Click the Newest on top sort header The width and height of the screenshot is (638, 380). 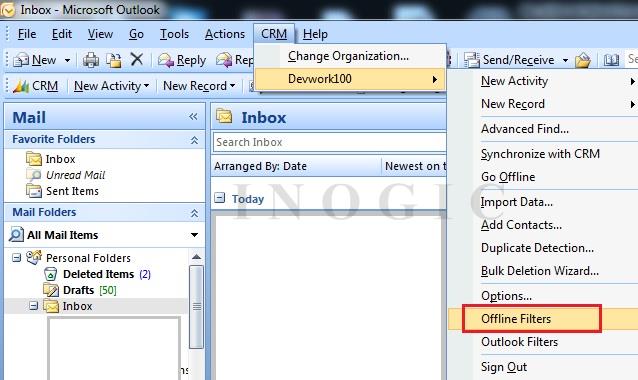click(415, 166)
